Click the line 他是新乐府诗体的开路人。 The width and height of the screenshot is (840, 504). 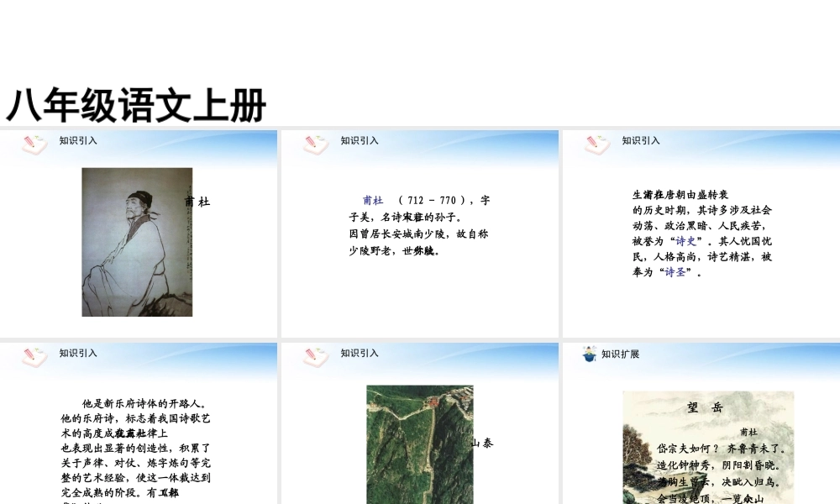pyautogui.click(x=144, y=404)
